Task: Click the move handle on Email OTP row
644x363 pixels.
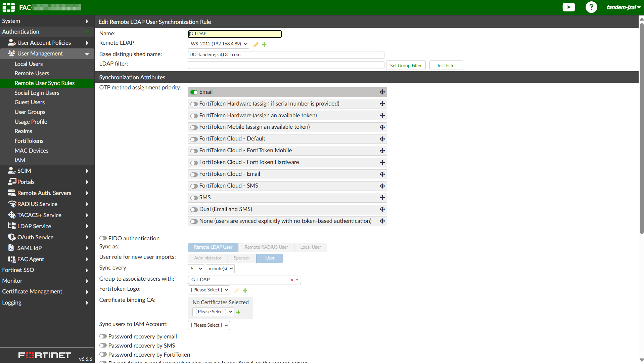Action: click(x=382, y=92)
